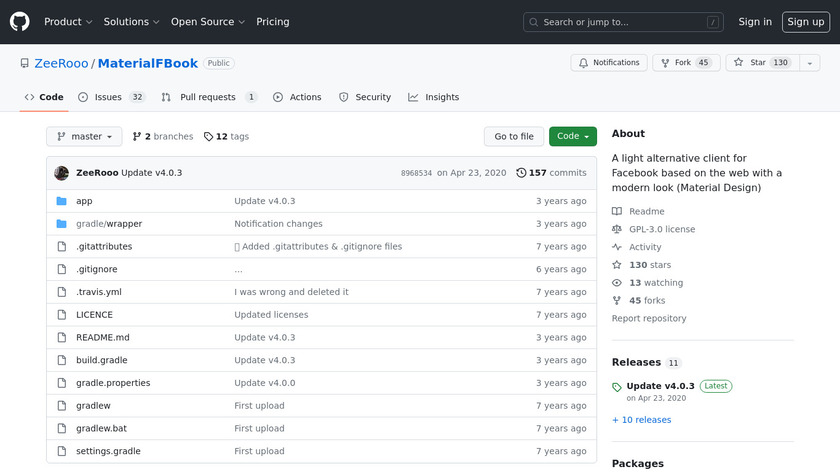840x472 pixels.
Task: View the 2 branches list
Action: pos(163,137)
